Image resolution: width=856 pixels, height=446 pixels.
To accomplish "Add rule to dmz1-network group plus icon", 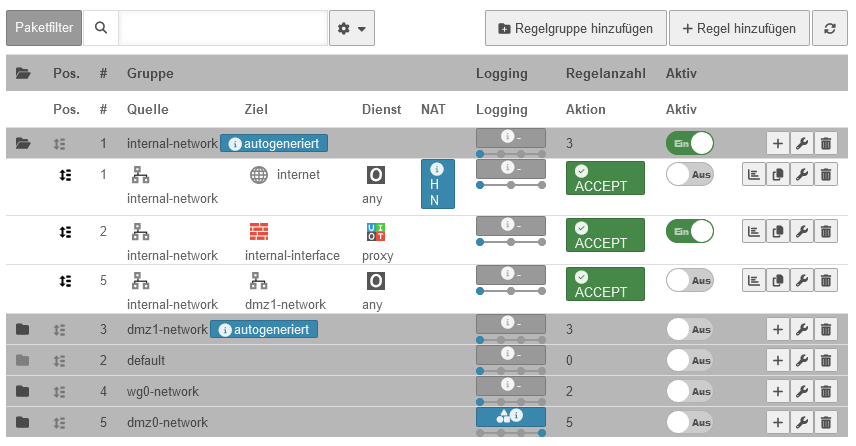I will [x=778, y=329].
